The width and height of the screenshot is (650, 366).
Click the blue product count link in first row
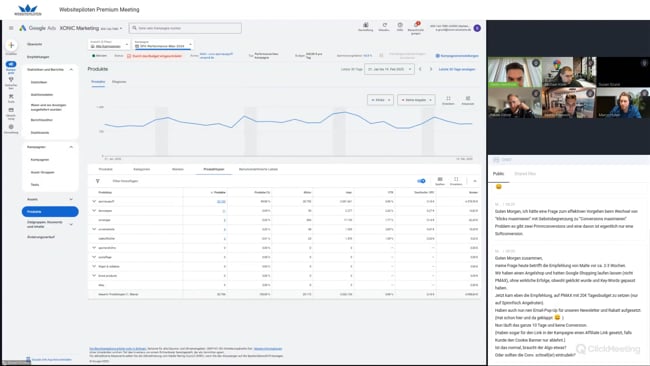pyautogui.click(x=221, y=201)
